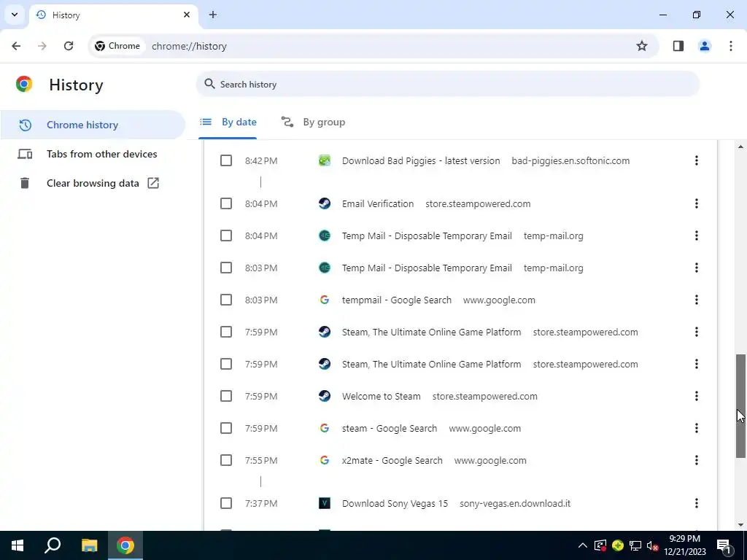Click the Chrome taskbar icon
Screen dimensions: 747x560
point(125,545)
